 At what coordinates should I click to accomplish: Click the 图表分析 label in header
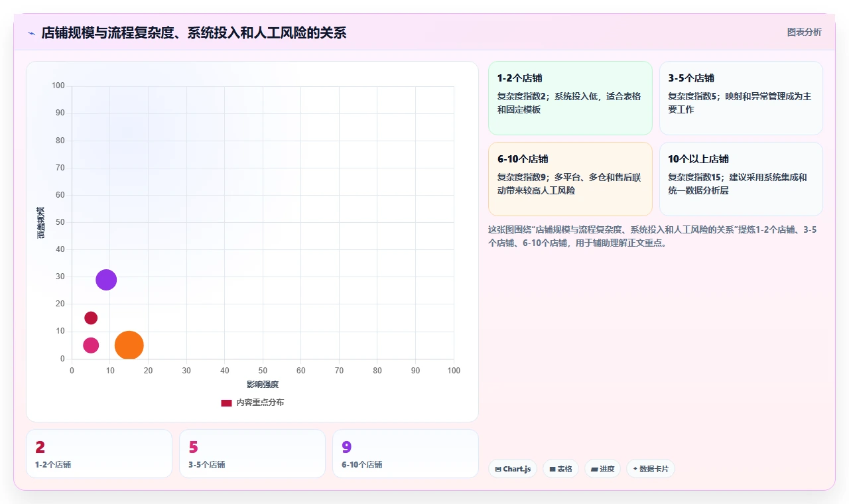(x=804, y=32)
